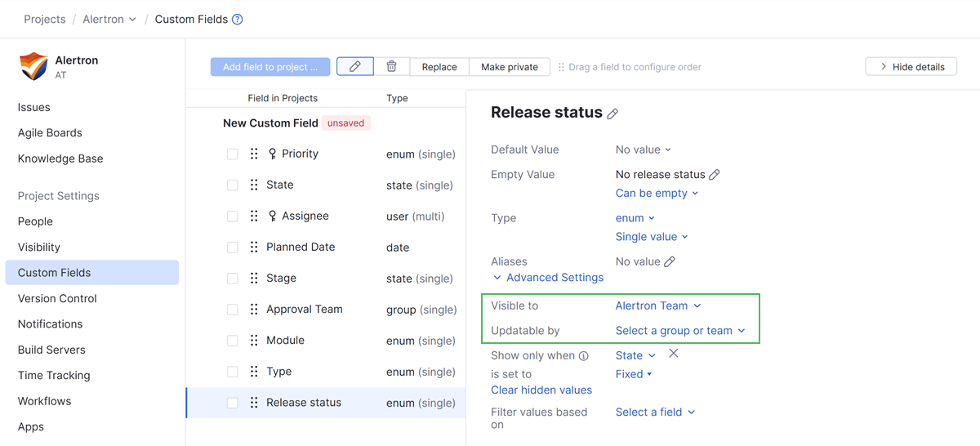The image size is (980, 446).
Task: Remove the Show only when condition
Action: click(x=673, y=354)
